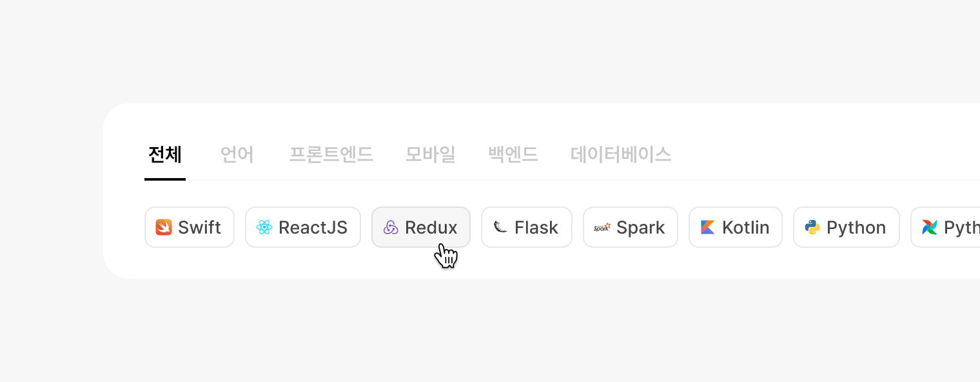This screenshot has height=382, width=980.
Task: Open the 언어 tab
Action: (x=237, y=155)
